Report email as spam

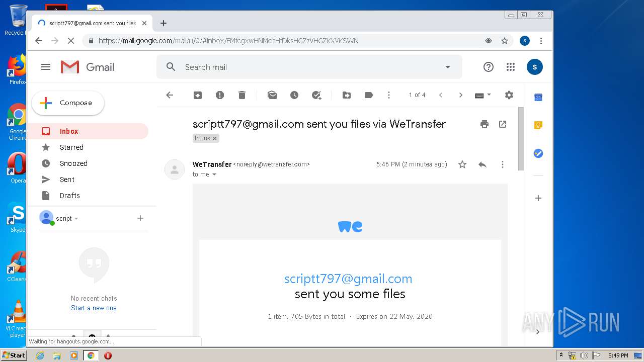pos(220,95)
